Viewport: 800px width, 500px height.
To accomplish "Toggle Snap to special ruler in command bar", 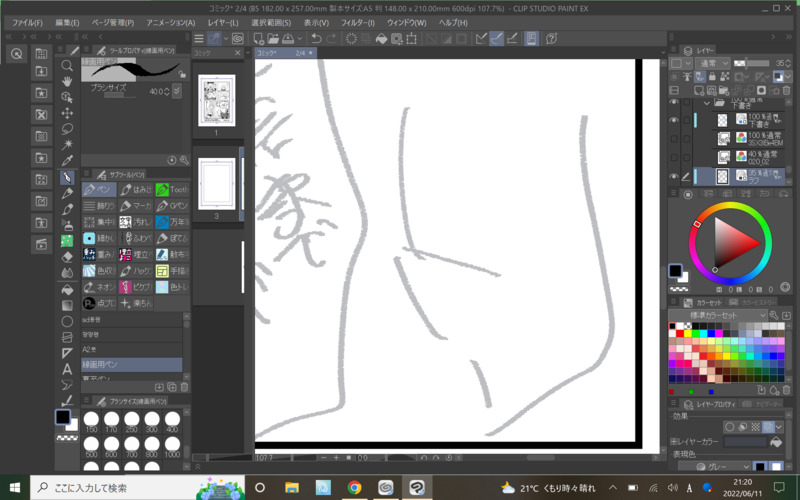I will (497, 38).
